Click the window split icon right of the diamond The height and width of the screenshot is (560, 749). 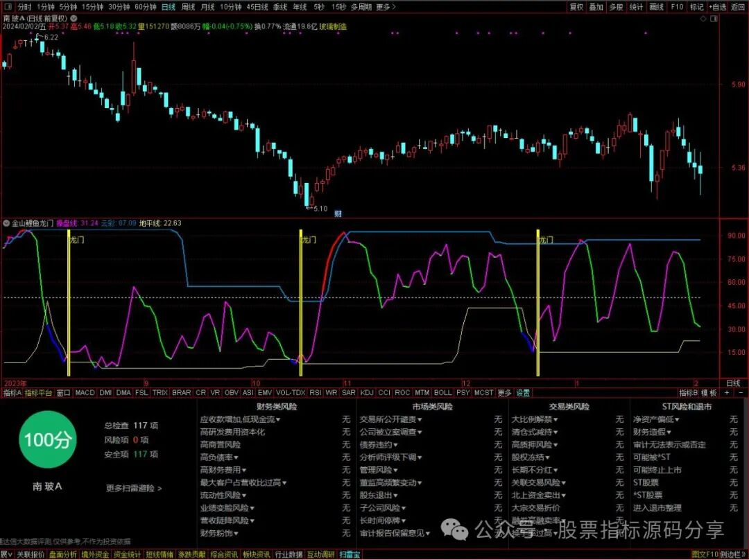pyautogui.click(x=714, y=19)
